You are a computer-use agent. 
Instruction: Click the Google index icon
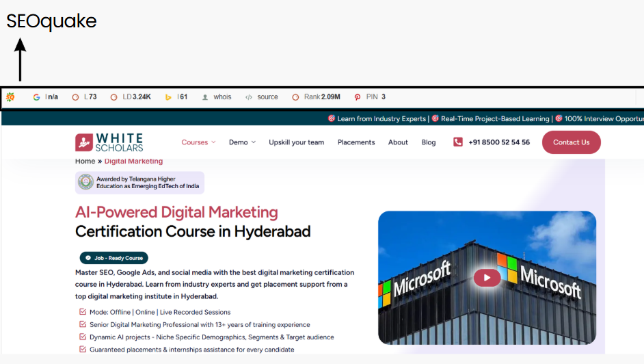click(36, 97)
